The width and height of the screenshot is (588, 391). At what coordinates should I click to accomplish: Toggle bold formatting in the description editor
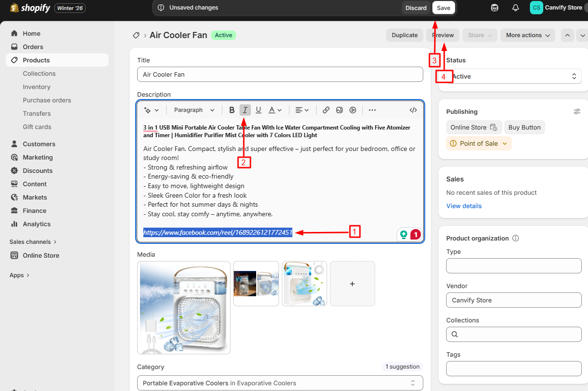232,110
